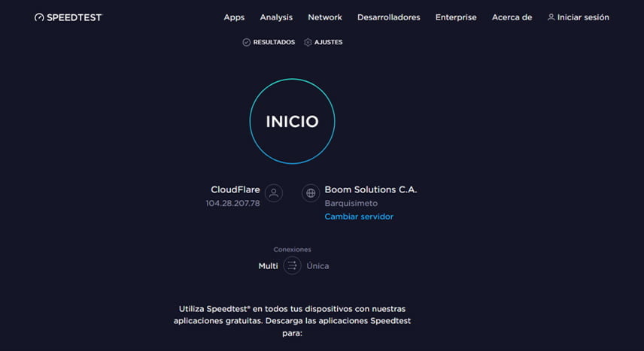Open the Desarrolladores menu

pos(388,17)
